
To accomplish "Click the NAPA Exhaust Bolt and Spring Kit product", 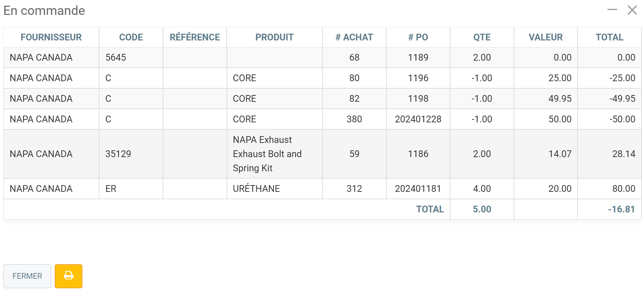I will point(267,154).
